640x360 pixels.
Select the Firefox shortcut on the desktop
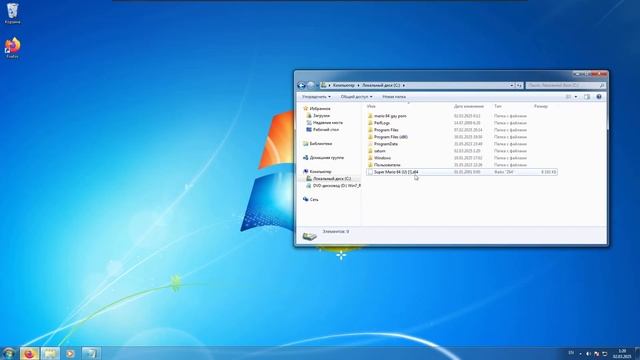click(x=12, y=48)
